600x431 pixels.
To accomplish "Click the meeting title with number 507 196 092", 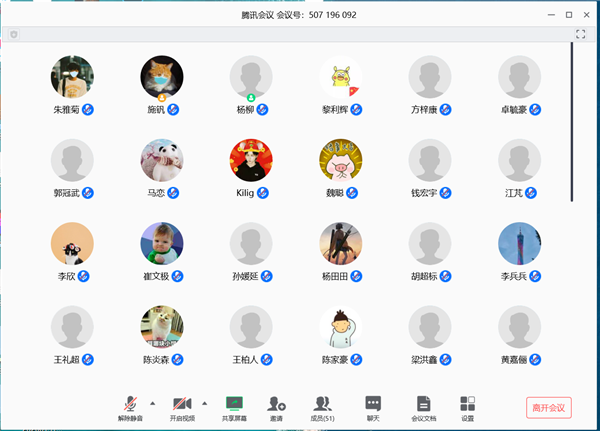I will (x=298, y=15).
